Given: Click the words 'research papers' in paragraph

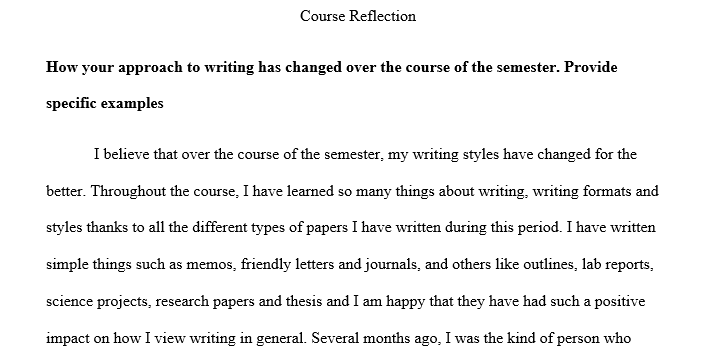Looking at the screenshot, I should point(205,301).
